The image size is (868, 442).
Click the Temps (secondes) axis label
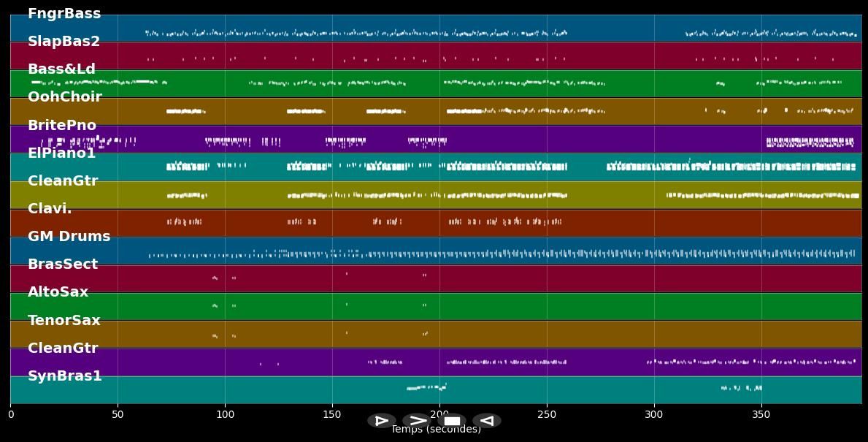(436, 431)
